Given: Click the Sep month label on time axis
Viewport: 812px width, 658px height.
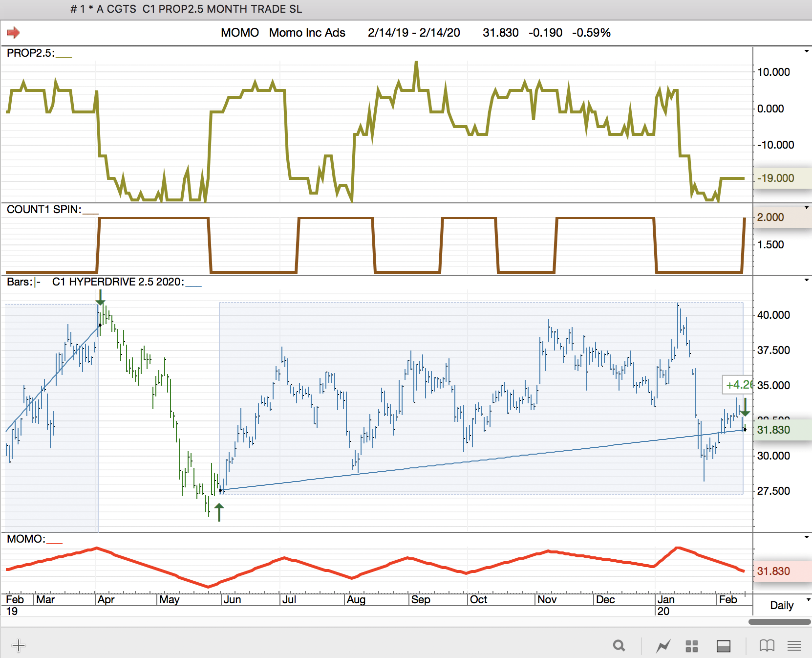Looking at the screenshot, I should 421,599.
